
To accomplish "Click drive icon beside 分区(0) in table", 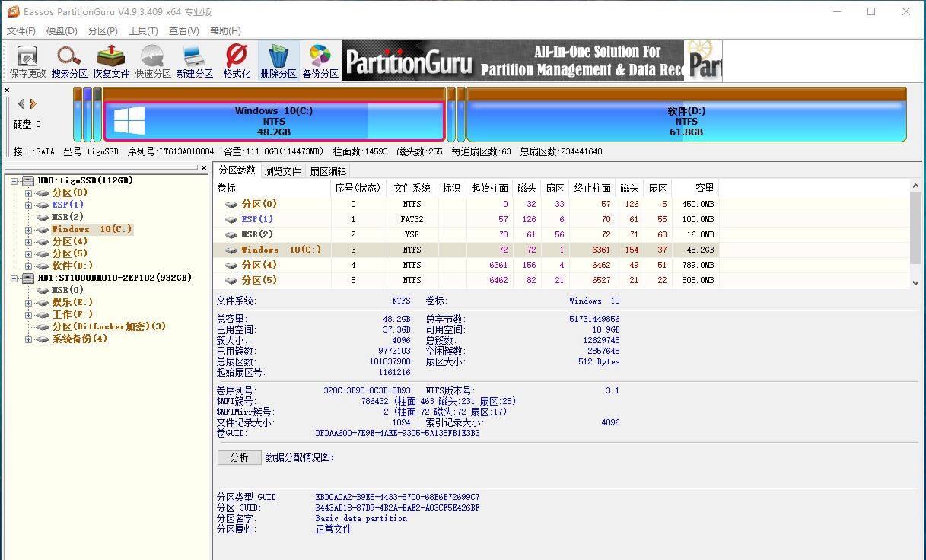I will coord(231,204).
